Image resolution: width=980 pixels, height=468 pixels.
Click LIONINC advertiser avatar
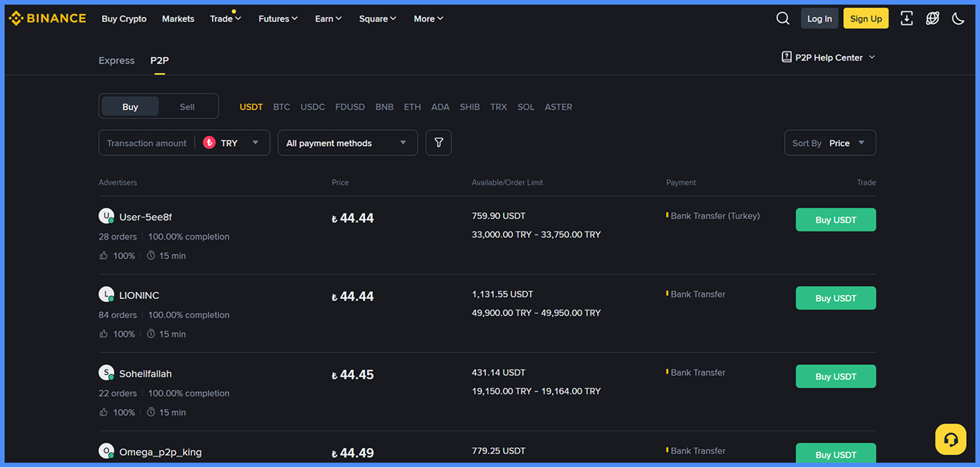click(106, 294)
